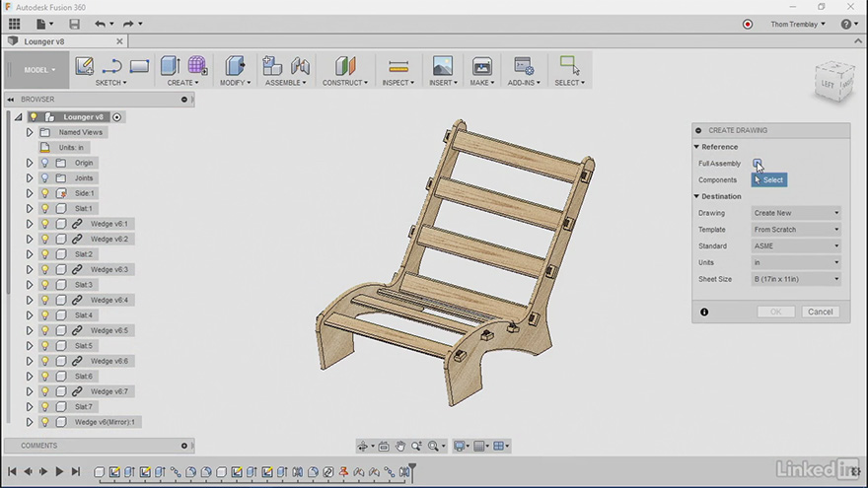Screen dimensions: 868x488
Task: Click the Pan hand icon
Action: [x=400, y=446]
